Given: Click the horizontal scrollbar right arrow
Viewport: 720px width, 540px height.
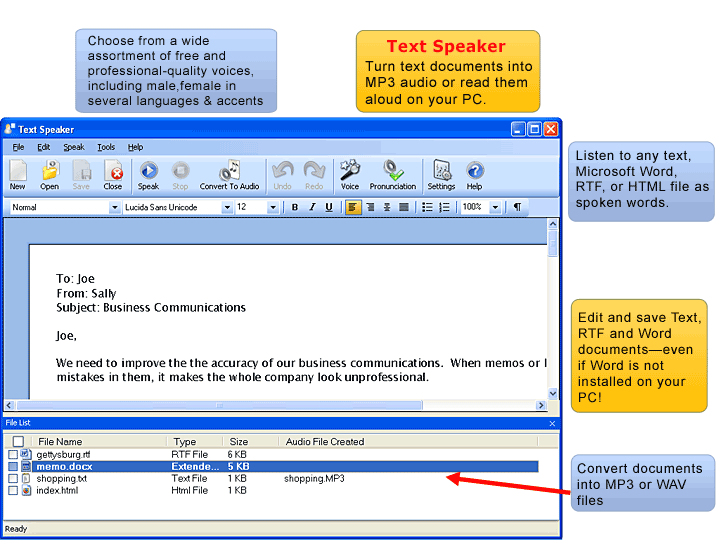Looking at the screenshot, I should [541, 405].
